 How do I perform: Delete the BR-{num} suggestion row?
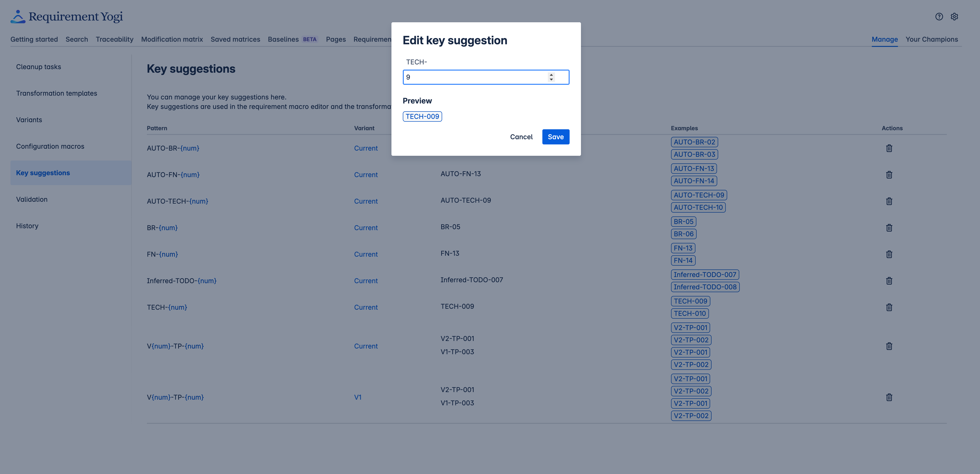point(889,228)
